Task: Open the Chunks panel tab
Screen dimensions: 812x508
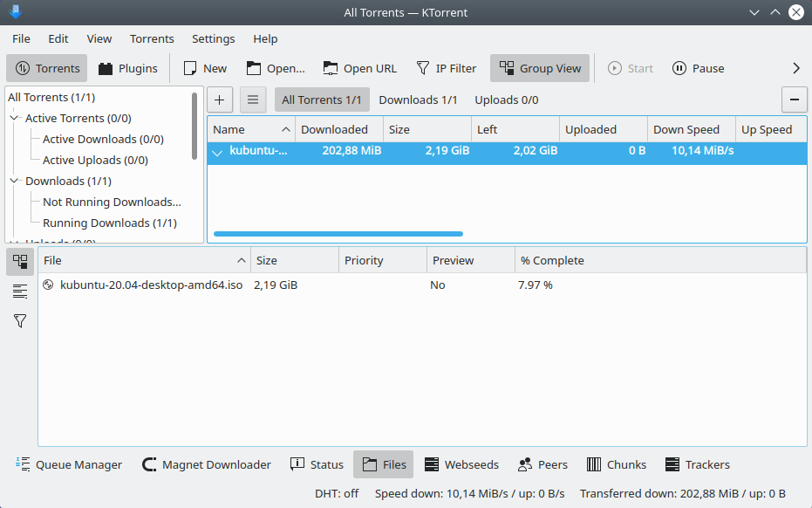Action: coord(617,464)
